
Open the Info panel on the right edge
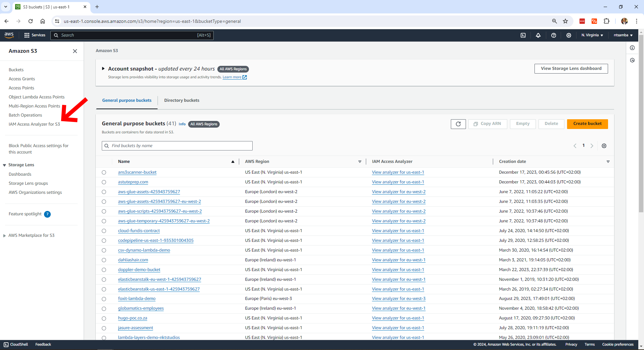pos(632,48)
